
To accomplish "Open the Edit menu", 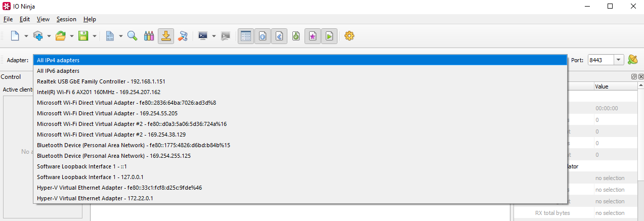I will [x=25, y=19].
